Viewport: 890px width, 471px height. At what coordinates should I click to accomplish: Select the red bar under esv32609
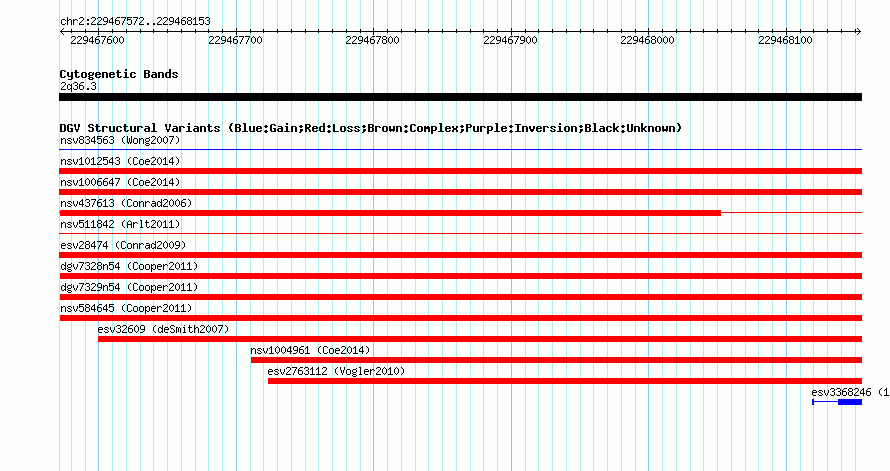[x=480, y=339]
